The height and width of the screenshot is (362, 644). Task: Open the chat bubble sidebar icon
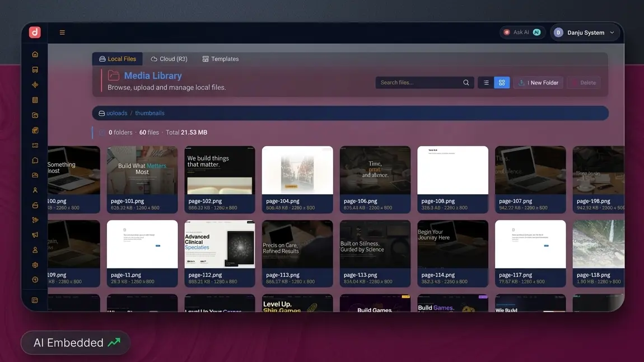(35, 160)
